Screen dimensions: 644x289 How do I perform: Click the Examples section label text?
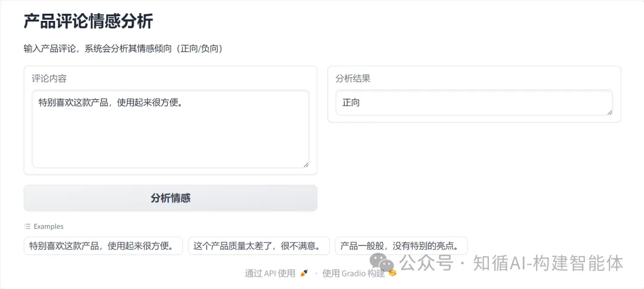[x=48, y=227]
